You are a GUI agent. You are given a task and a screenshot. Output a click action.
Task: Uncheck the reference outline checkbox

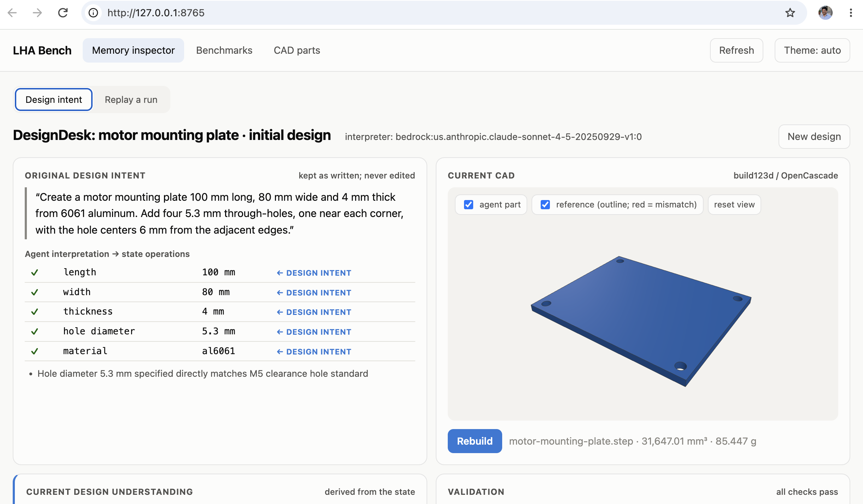[545, 205]
